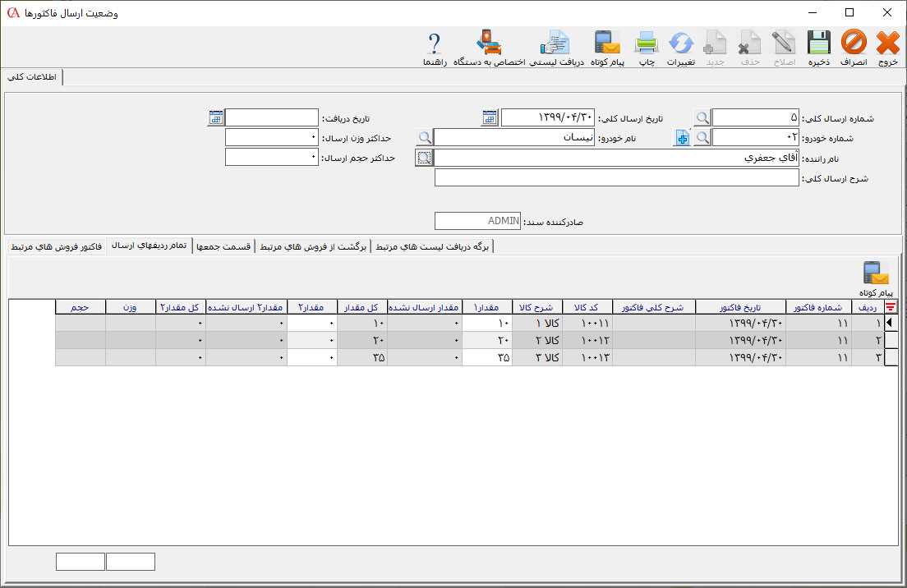Save with the ذخیره floppy disk icon
Image resolution: width=907 pixels, height=588 pixels.
click(818, 47)
